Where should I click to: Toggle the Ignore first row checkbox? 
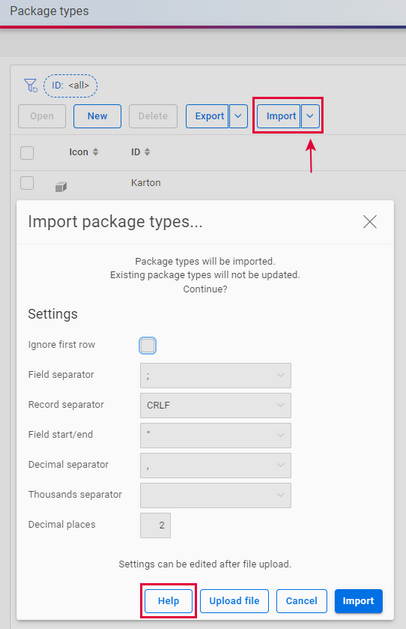coord(148,345)
